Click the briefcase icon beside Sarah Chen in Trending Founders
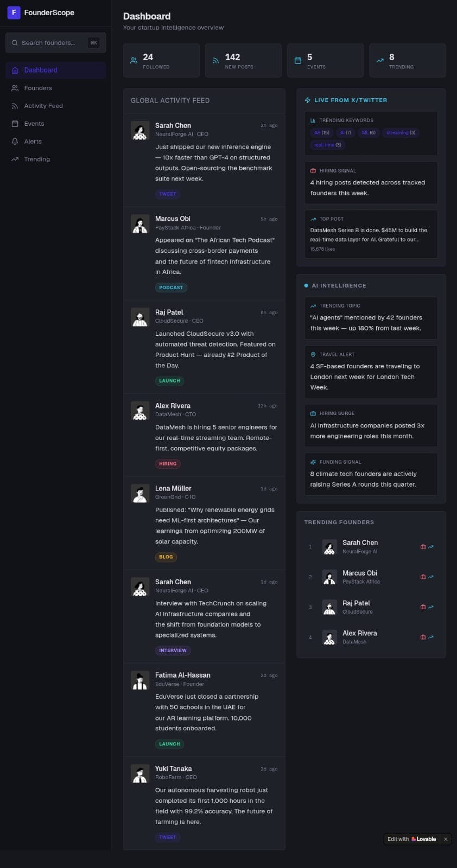 [x=423, y=547]
